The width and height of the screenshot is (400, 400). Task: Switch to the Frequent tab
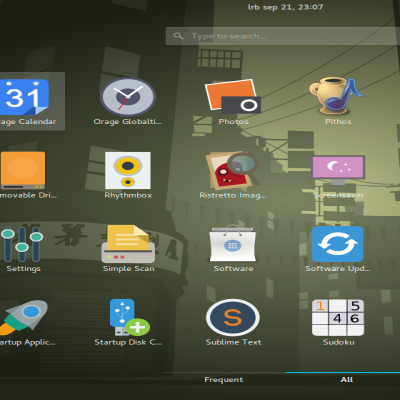(x=224, y=380)
